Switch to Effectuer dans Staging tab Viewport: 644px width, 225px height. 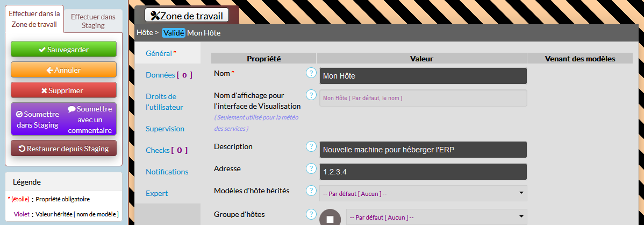93,21
